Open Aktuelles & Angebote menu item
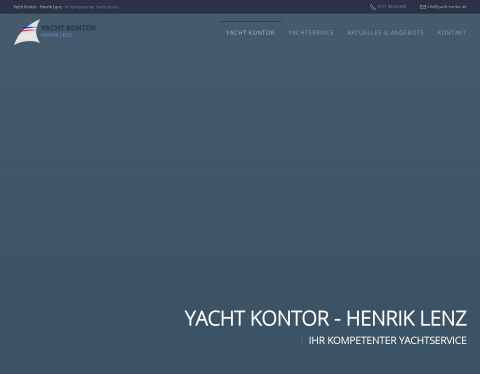The image size is (480, 374). pos(385,33)
